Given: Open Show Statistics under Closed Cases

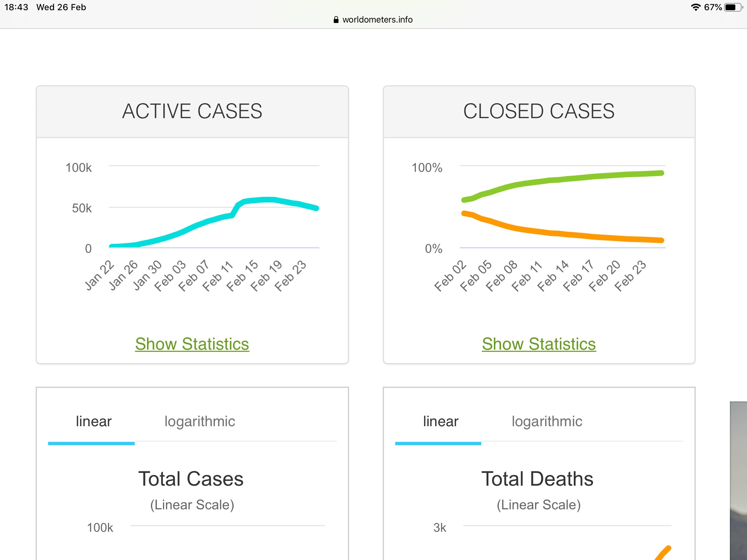Looking at the screenshot, I should click(539, 344).
